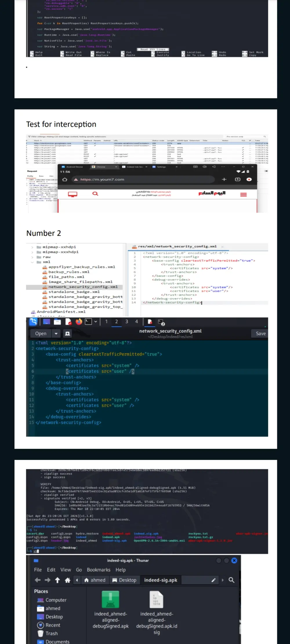
Task: Select Trash in Places sidebar
Action: coord(48,634)
